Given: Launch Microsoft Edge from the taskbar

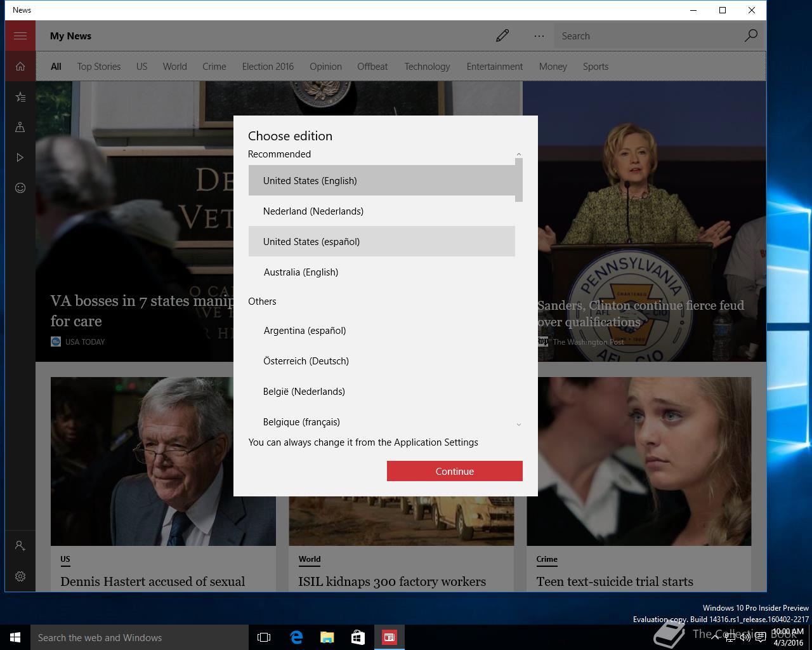Looking at the screenshot, I should (x=296, y=637).
